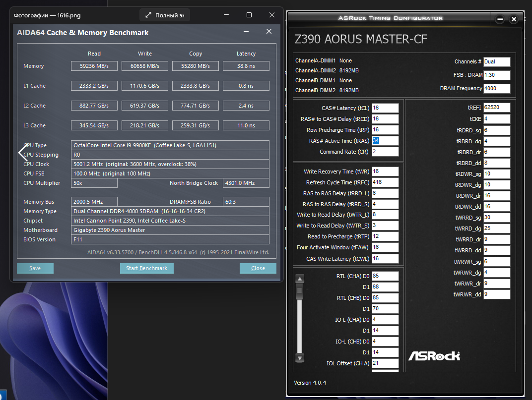The width and height of the screenshot is (532, 400).
Task: Click the tWRRD_dg value field
Action: 497,229
